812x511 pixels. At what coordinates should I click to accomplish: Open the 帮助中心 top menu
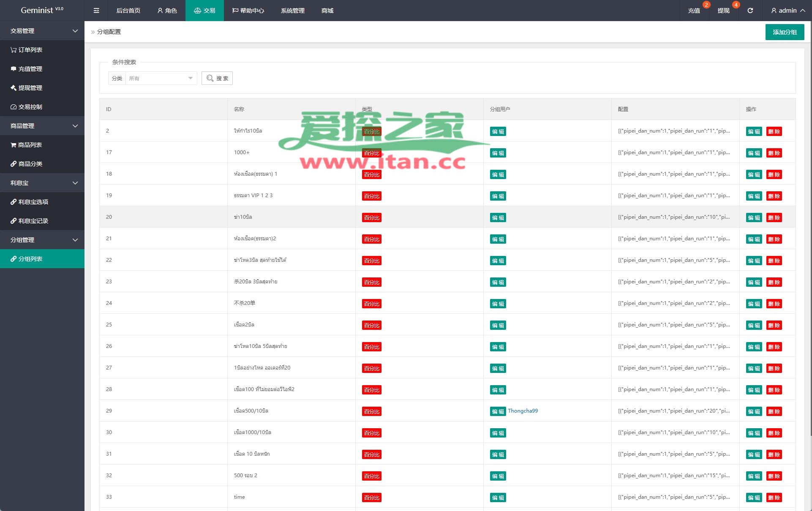(x=248, y=11)
